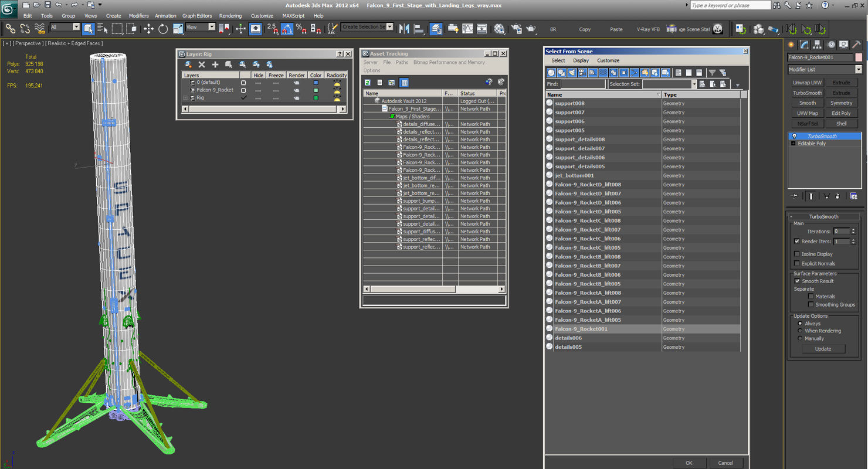Uncheck Smooth Result checkbox
This screenshot has height=469, width=868.
point(796,281)
